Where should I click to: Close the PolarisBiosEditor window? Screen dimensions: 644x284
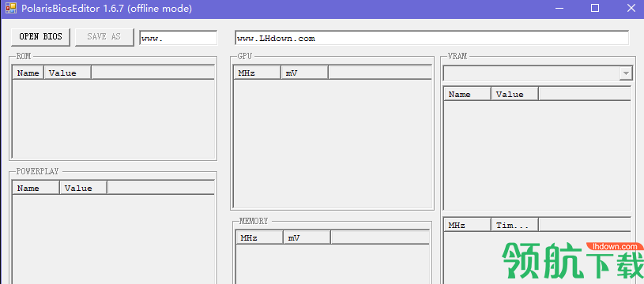(x=631, y=8)
